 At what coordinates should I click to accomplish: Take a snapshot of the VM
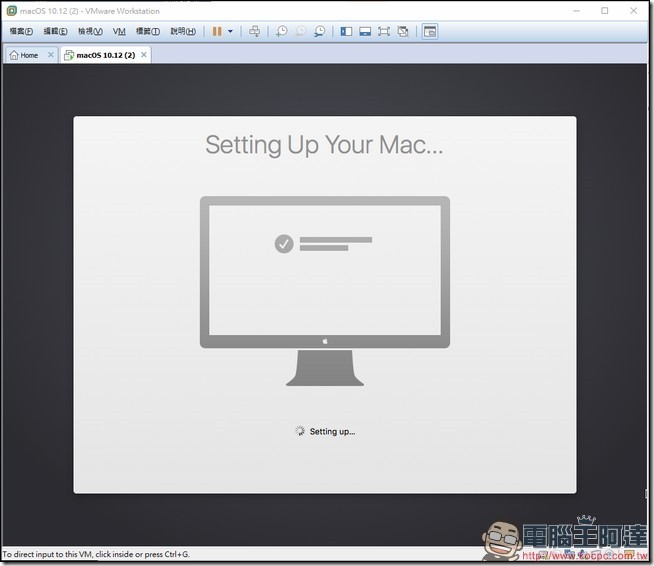coord(282,31)
